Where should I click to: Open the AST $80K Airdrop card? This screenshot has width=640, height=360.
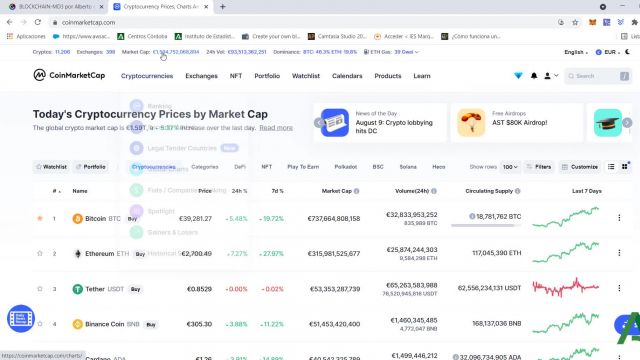point(517,122)
